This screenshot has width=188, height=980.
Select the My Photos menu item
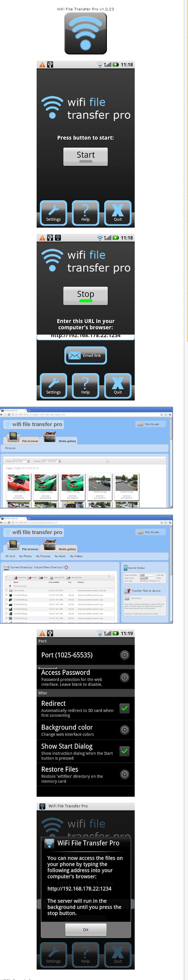click(26, 556)
